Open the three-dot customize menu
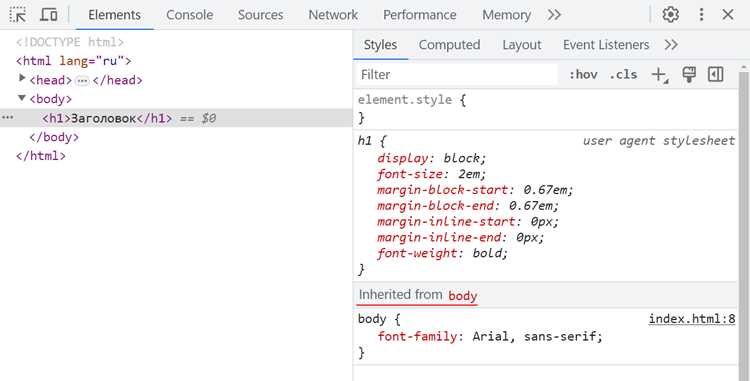Image resolution: width=750 pixels, height=381 pixels. tap(701, 15)
